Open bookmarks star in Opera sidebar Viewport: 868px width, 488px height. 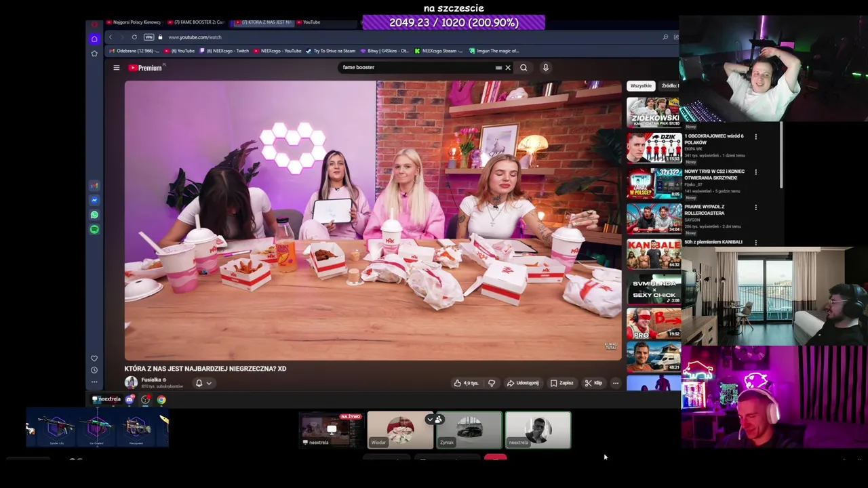click(94, 54)
